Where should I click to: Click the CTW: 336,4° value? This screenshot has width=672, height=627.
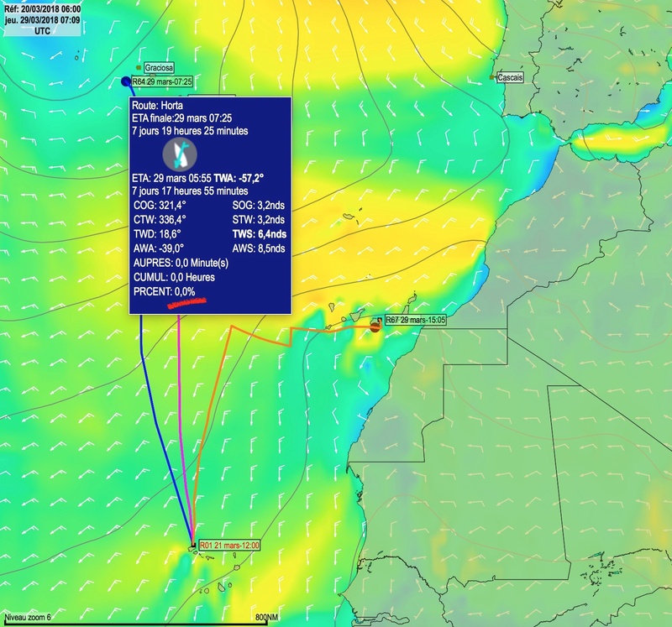point(160,220)
